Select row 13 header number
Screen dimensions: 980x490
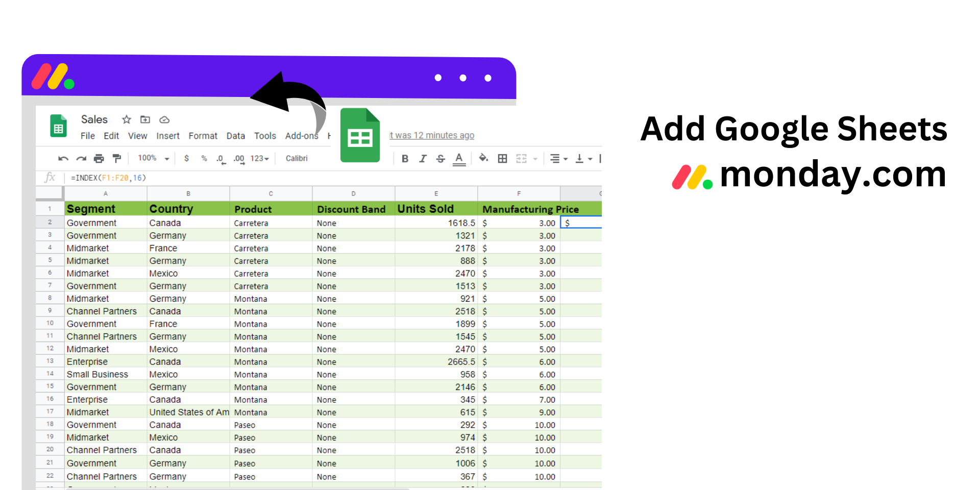tap(50, 361)
